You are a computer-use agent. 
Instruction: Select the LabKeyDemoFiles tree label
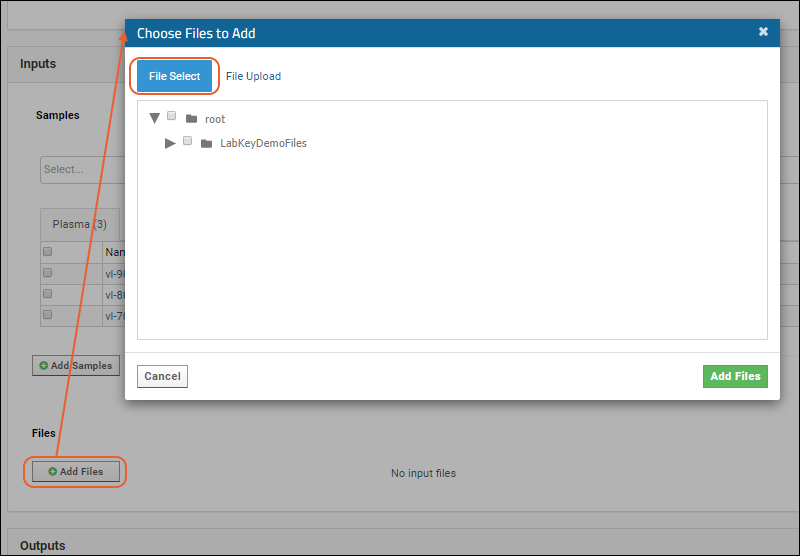point(263,143)
